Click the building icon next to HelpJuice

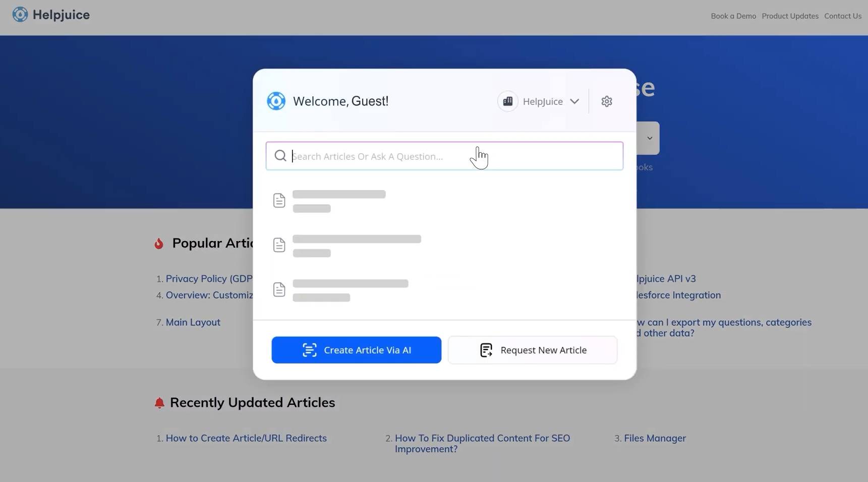(x=507, y=101)
